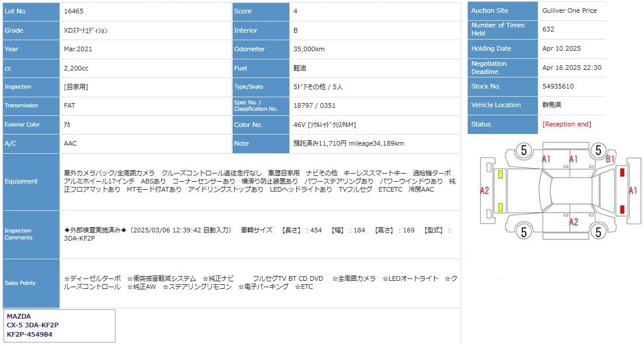Select the B1 damage mark on diagram
The width and height of the screenshot is (644, 346).
pyautogui.click(x=610, y=159)
